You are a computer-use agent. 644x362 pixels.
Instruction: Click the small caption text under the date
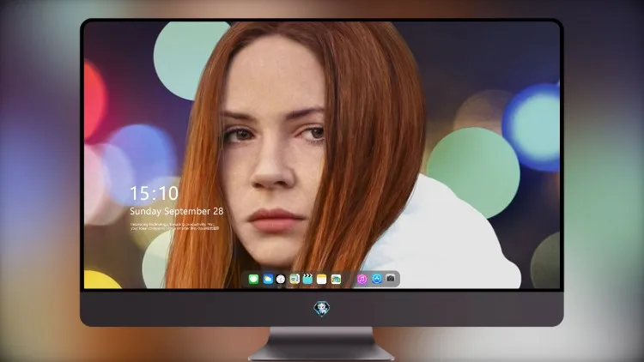coord(174,226)
